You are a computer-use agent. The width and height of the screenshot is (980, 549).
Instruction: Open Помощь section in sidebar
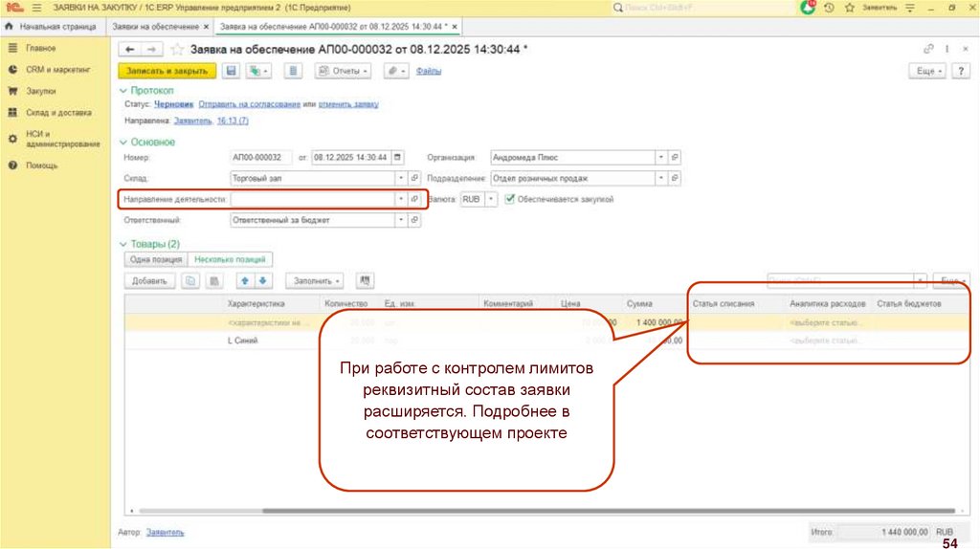[41, 165]
